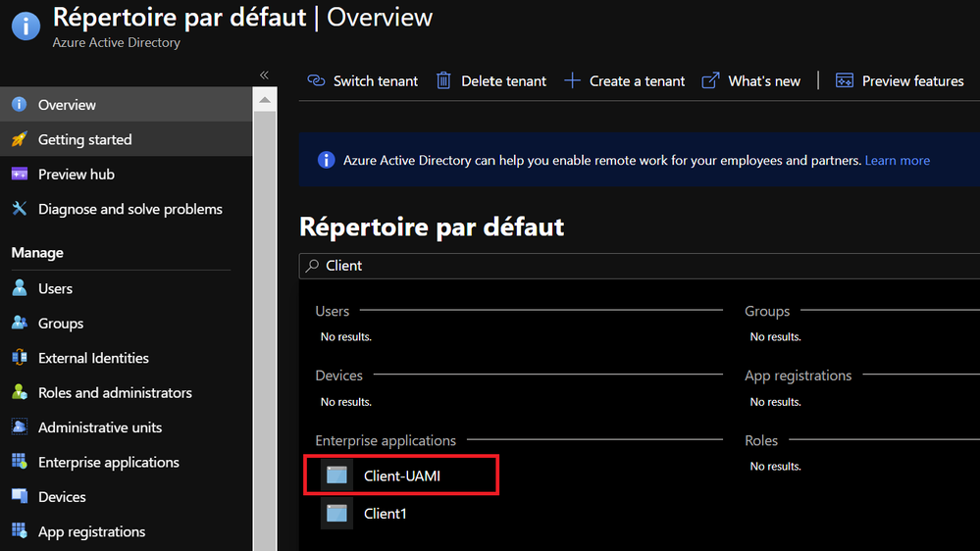This screenshot has height=551, width=980.
Task: Open Enterprise applications in sidebar
Action: tap(127, 462)
